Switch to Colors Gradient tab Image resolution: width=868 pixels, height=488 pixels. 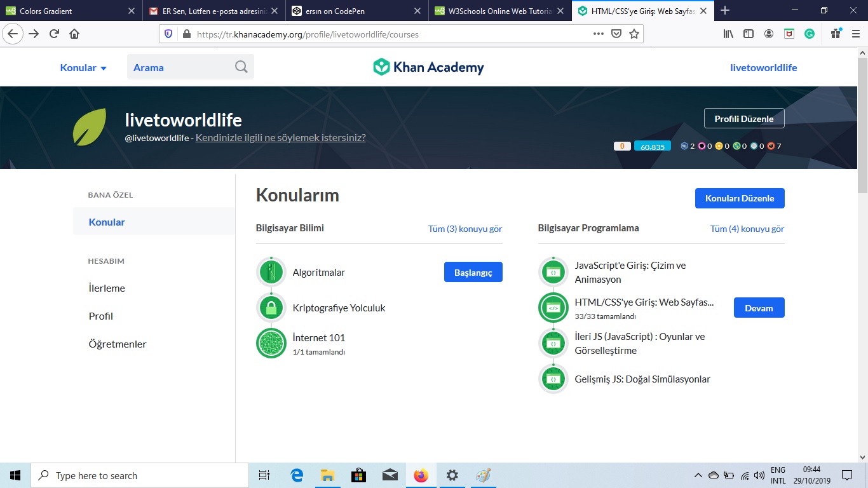[x=71, y=11]
